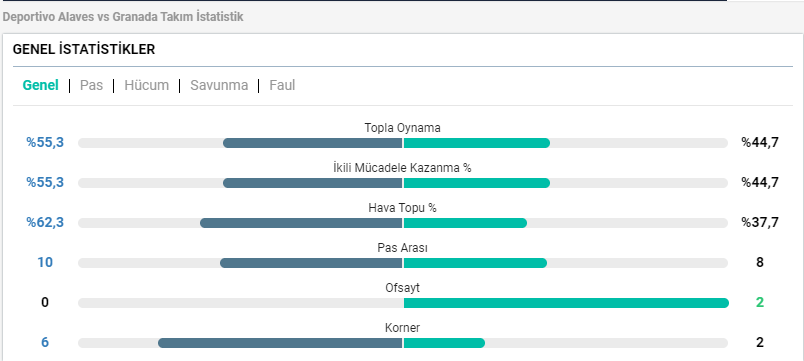Open the Savunma statistics tab

219,85
